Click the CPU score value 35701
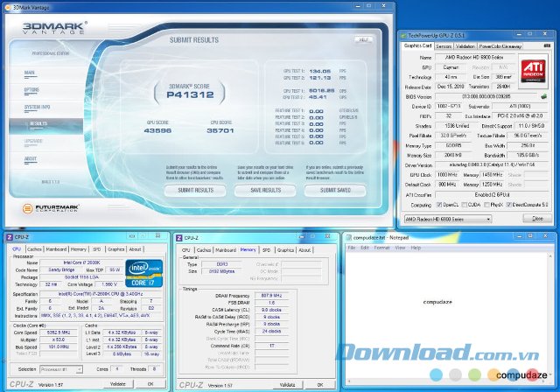 click(220, 130)
